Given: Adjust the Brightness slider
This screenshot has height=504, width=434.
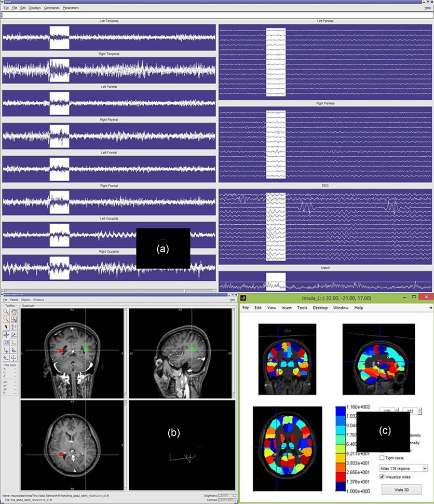Looking at the screenshot, I should tap(227, 496).
